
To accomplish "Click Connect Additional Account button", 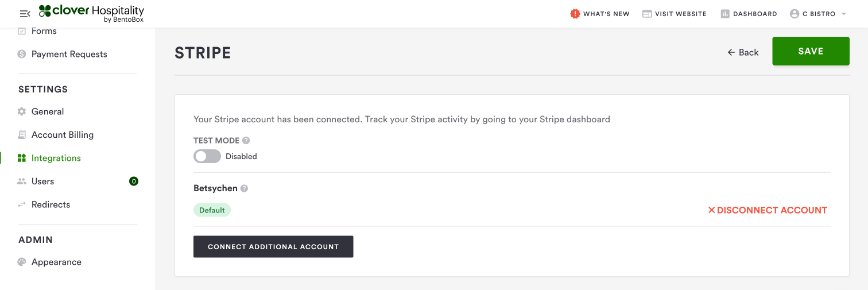I will click(273, 247).
